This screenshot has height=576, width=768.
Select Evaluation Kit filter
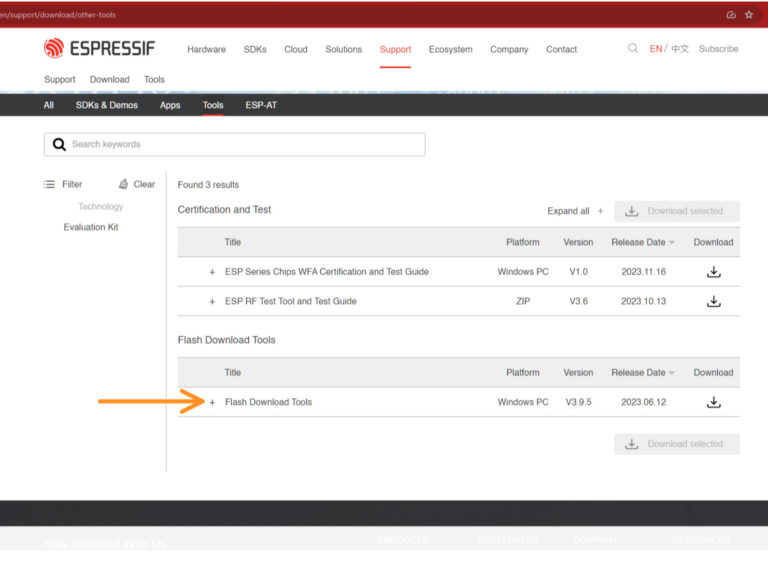91,227
